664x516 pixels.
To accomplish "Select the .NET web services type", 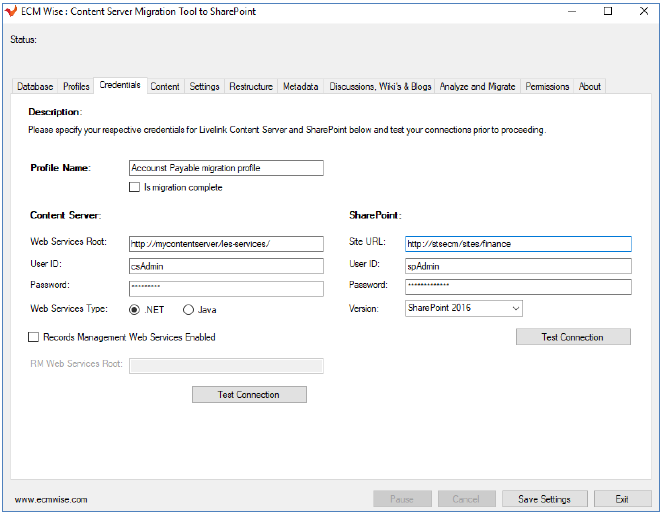I will pos(136,309).
